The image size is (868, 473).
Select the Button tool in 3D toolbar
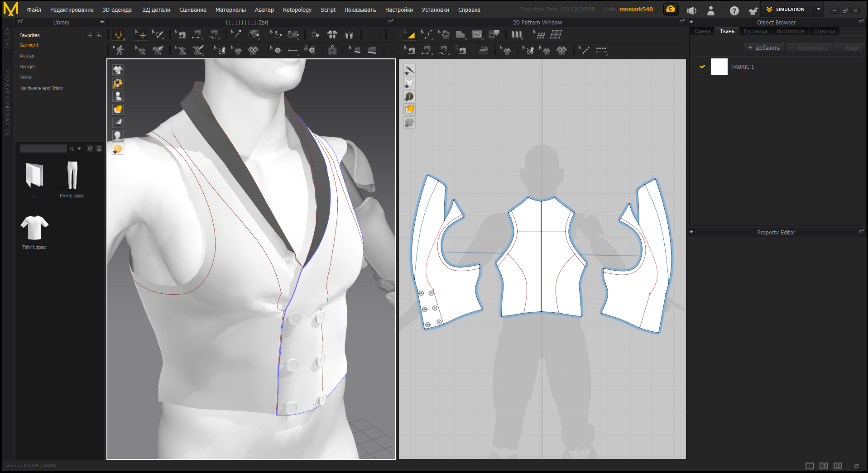[x=277, y=50]
